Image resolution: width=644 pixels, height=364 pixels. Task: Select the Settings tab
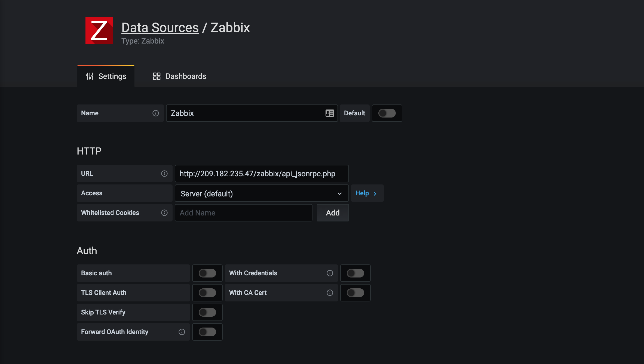tap(106, 76)
